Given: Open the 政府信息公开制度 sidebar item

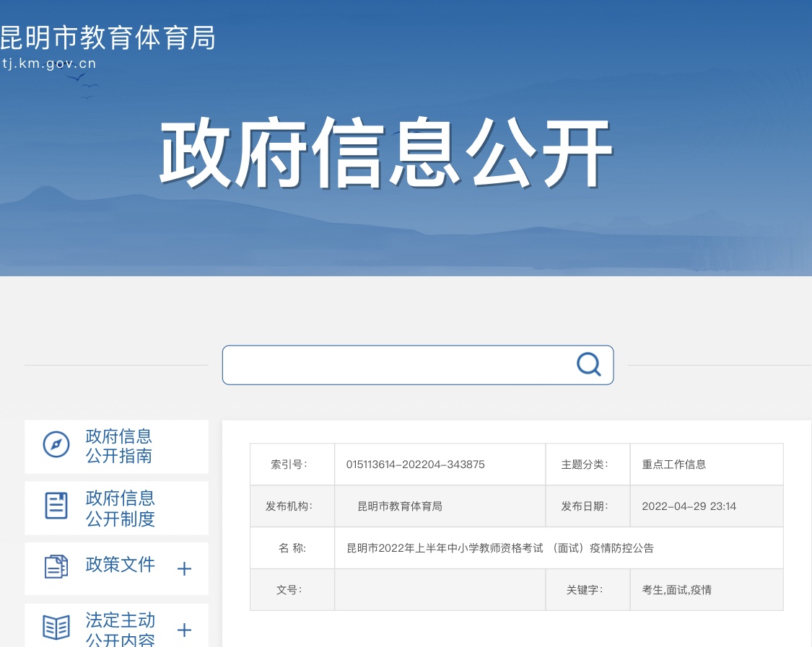Looking at the screenshot, I should pos(121,508).
